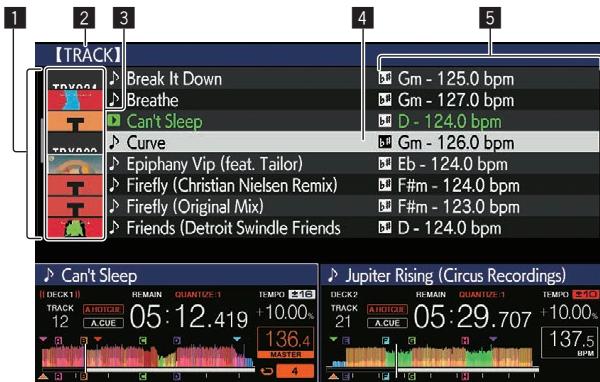This screenshot has height=382, width=600.
Task: Click the orange loop beat value 4
Action: (x=295, y=371)
